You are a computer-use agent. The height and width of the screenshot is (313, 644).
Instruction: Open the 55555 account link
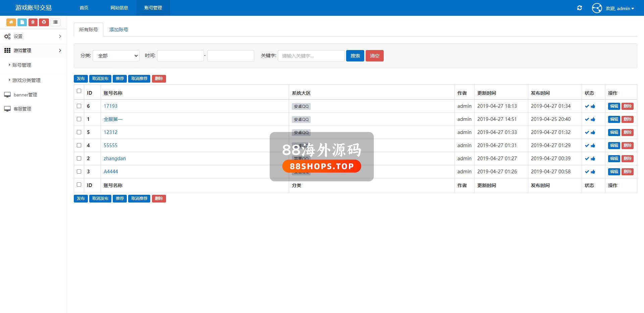click(x=110, y=145)
